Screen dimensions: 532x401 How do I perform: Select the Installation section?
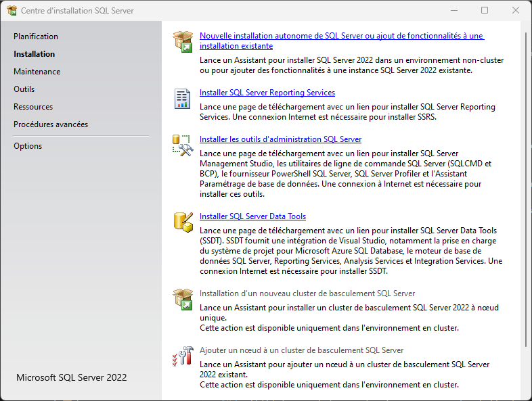click(x=34, y=54)
